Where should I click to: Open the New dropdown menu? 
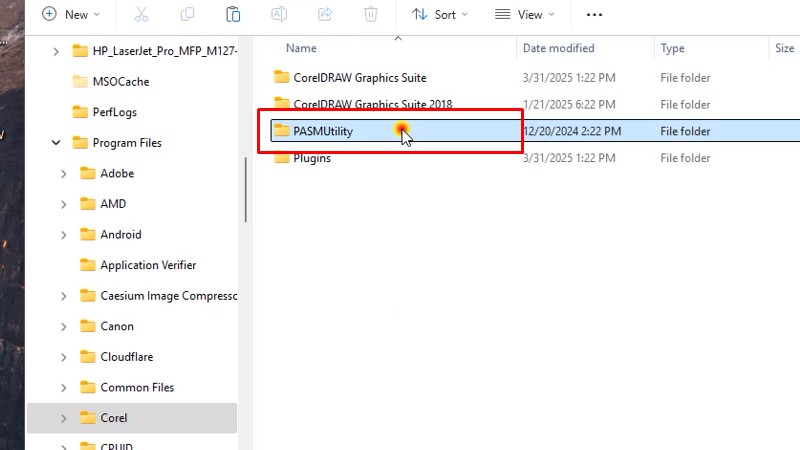pyautogui.click(x=72, y=15)
